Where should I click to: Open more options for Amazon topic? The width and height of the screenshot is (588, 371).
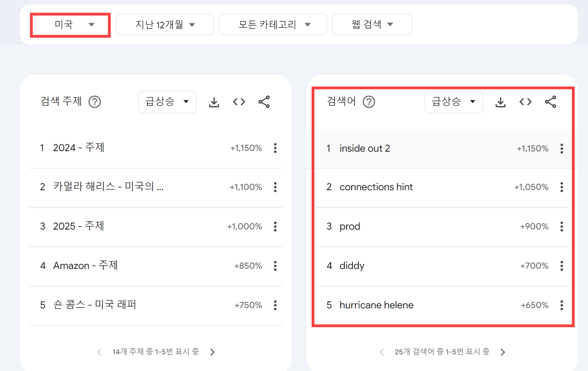tap(275, 266)
